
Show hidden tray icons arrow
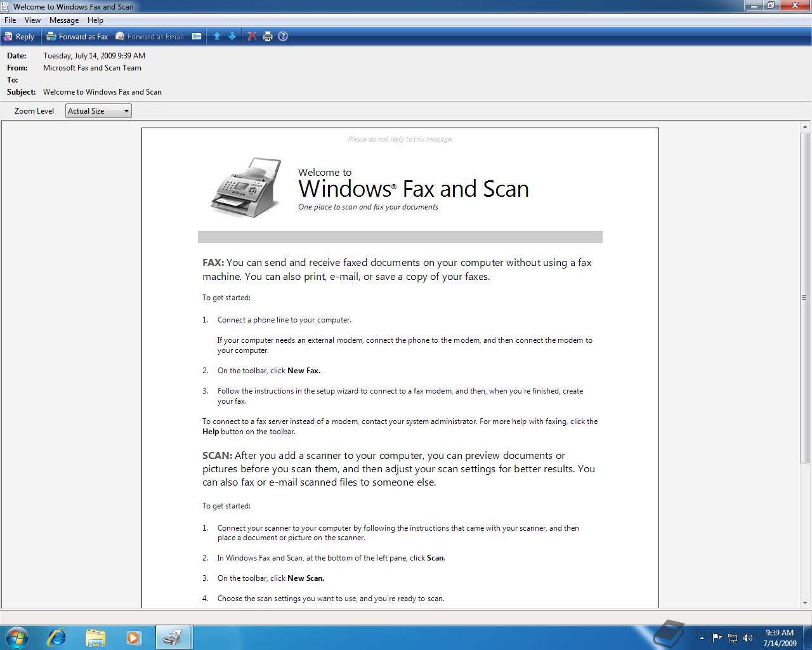[702, 637]
